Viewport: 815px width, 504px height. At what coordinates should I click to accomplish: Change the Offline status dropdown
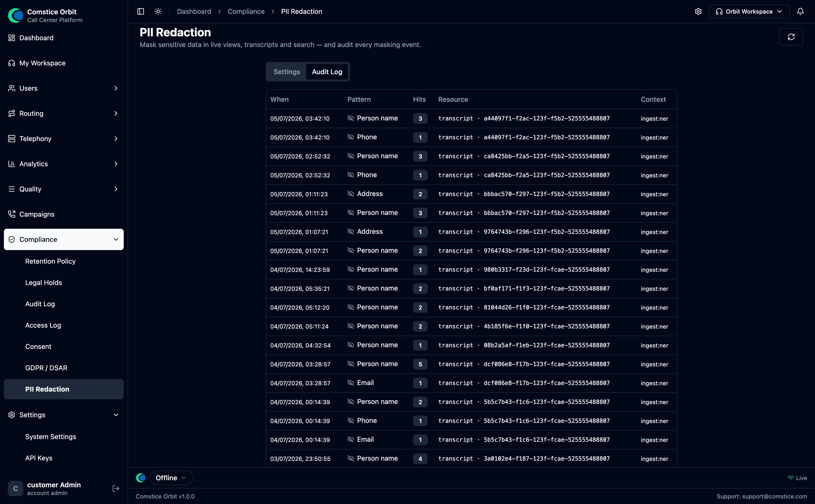point(171,478)
